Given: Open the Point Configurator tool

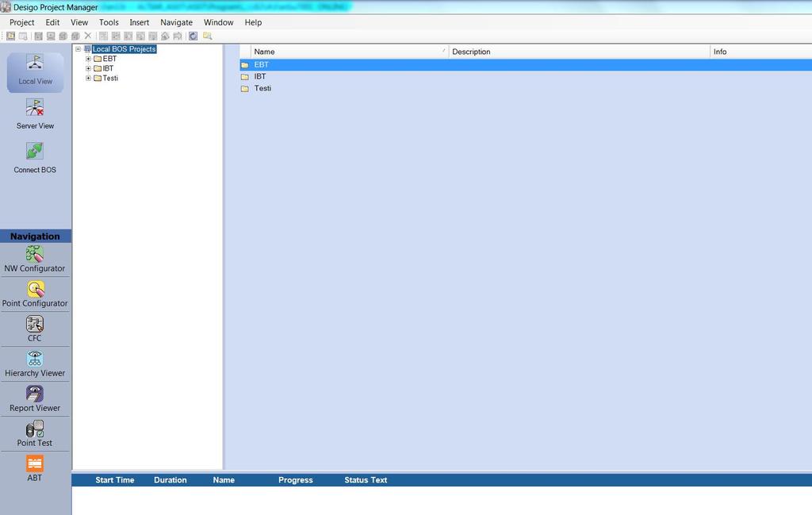Looking at the screenshot, I should [x=35, y=294].
